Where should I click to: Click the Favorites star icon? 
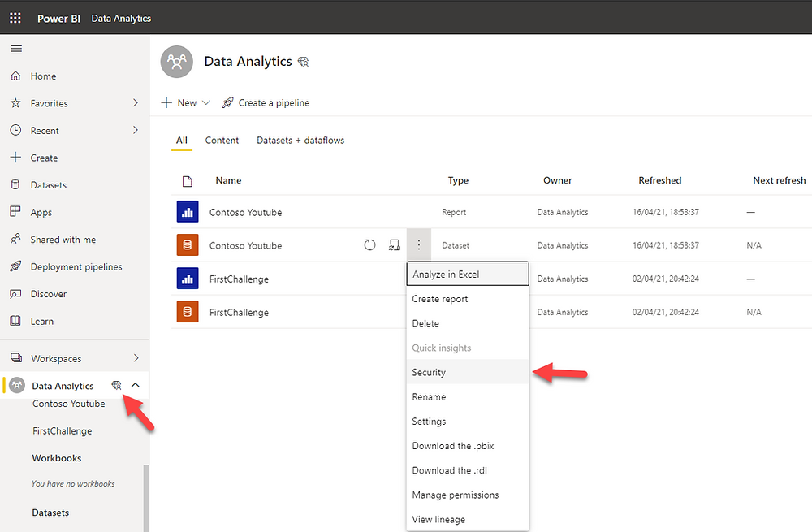[x=16, y=103]
